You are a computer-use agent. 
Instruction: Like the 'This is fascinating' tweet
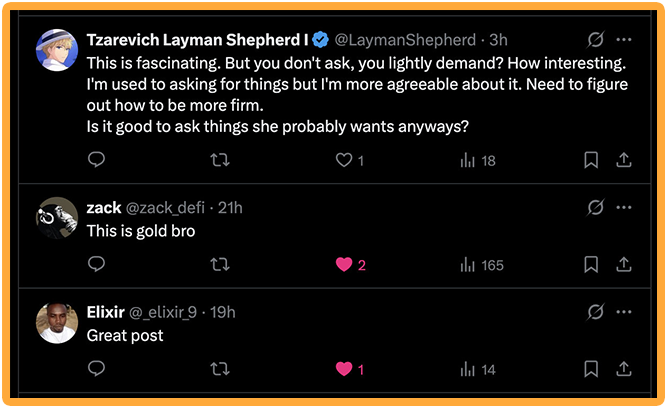coord(344,160)
